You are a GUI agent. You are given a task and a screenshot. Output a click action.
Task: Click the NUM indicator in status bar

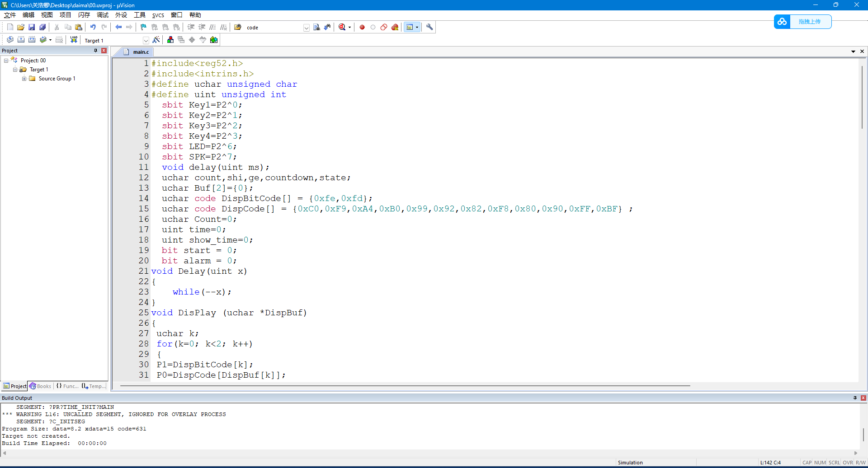(820, 463)
